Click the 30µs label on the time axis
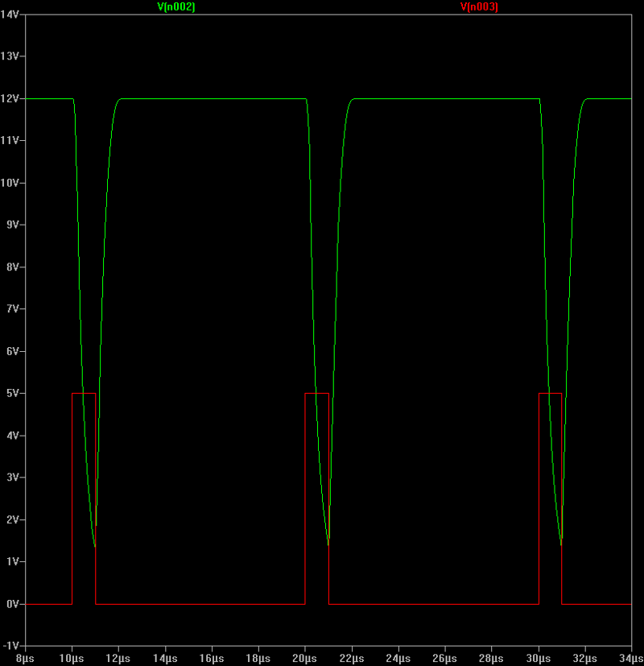The width and height of the screenshot is (644, 666). click(x=539, y=659)
